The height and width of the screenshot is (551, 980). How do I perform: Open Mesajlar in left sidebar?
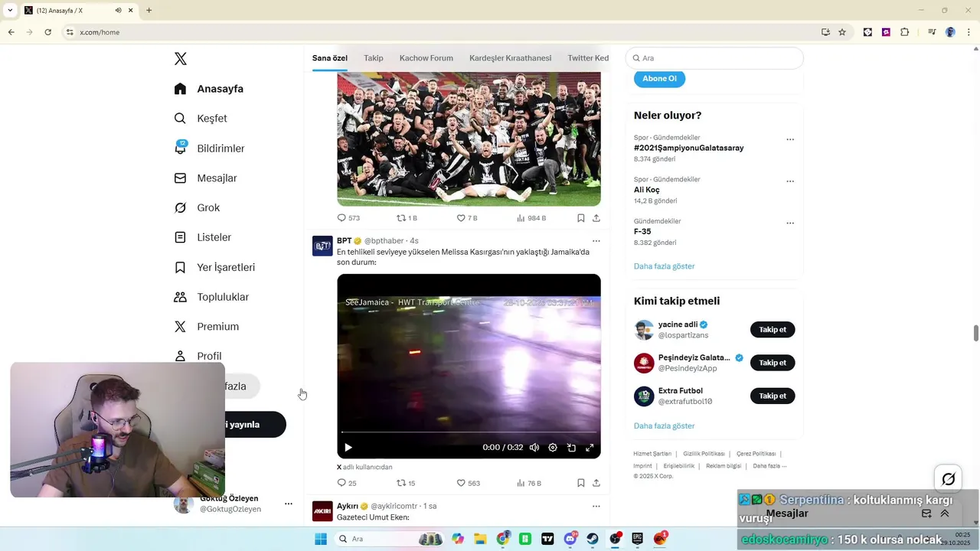click(x=205, y=178)
